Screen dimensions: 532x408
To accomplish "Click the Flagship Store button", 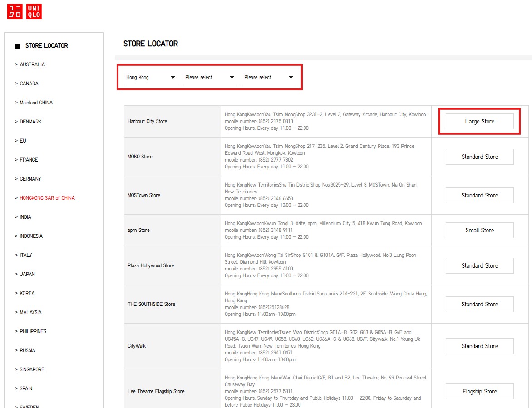I will click(x=479, y=391).
